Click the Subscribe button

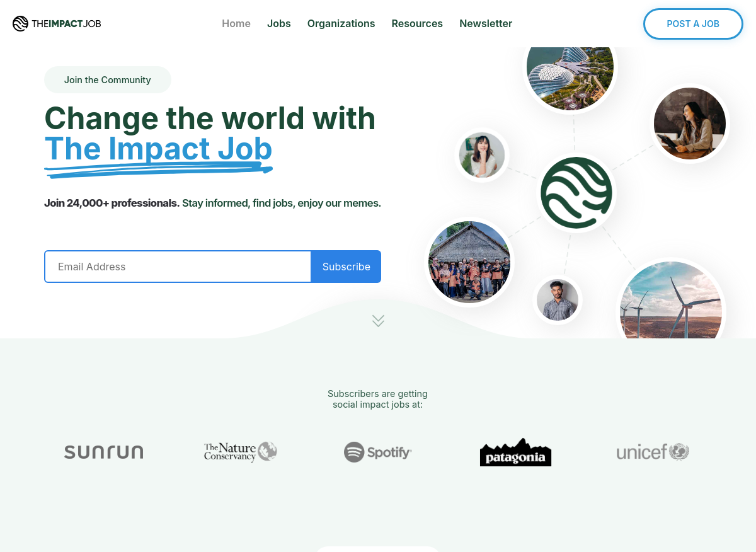click(346, 267)
